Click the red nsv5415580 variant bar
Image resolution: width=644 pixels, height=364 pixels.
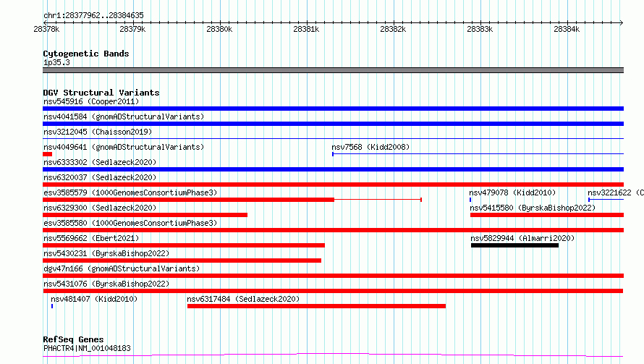tap(547, 215)
